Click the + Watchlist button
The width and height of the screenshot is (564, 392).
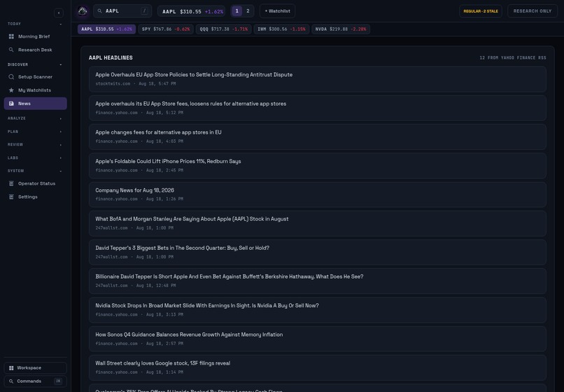[x=277, y=11]
